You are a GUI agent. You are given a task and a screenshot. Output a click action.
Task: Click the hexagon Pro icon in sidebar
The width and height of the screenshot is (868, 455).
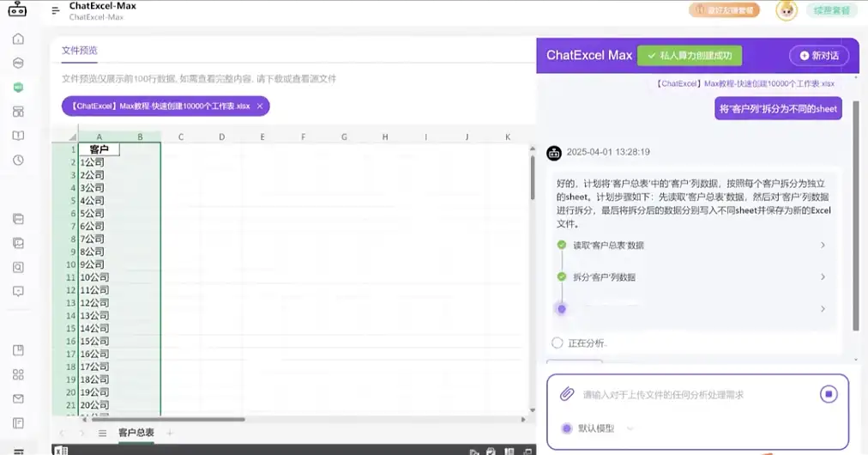click(x=18, y=63)
